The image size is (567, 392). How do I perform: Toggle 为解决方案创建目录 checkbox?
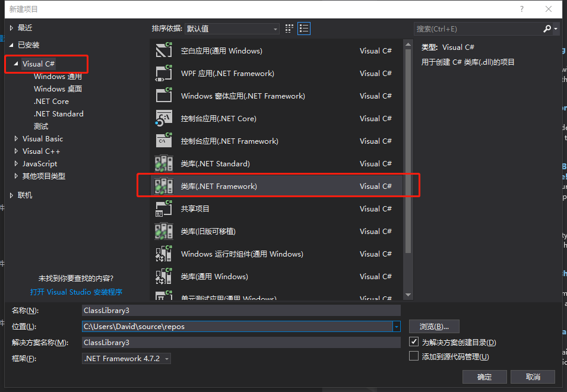click(414, 342)
